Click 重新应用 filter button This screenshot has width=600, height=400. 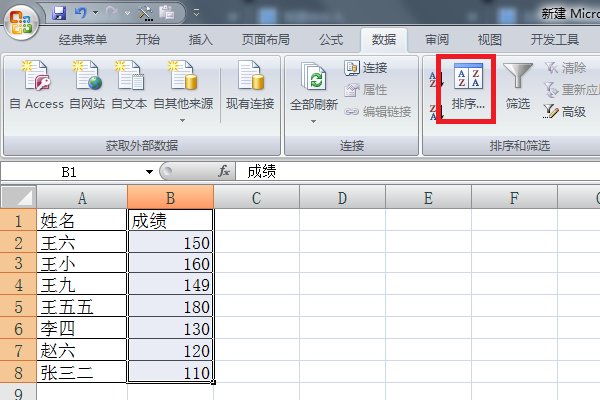[572, 90]
